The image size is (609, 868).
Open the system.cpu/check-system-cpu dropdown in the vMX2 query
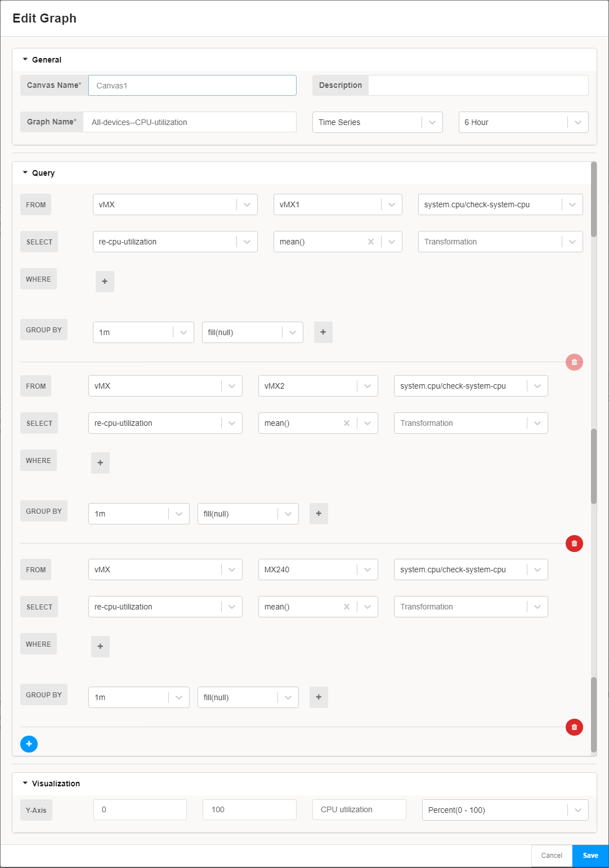click(471, 386)
